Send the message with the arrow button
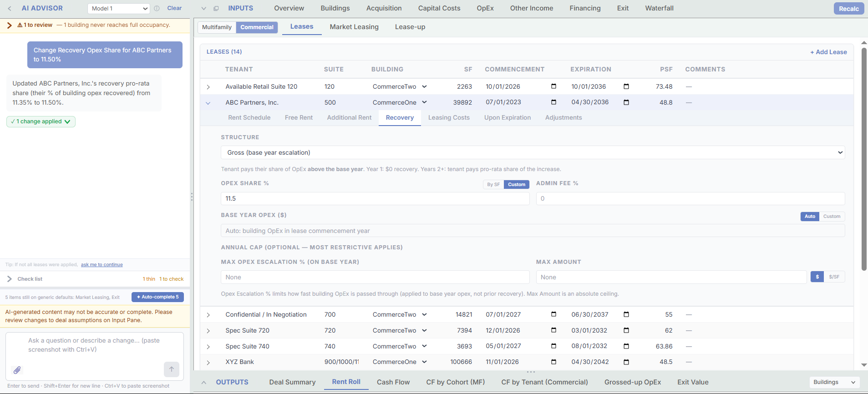Viewport: 868px width, 394px height. pos(172,369)
